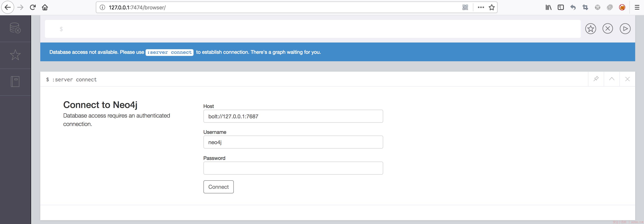Clear the query editor contents

tap(608, 29)
